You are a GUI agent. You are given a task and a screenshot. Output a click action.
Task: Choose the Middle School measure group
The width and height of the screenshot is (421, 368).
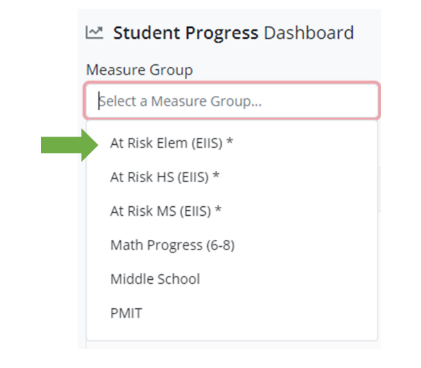point(232,279)
